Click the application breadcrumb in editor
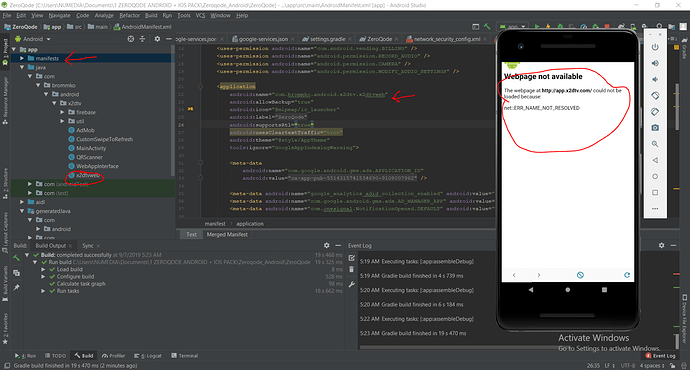This screenshot has width=690, height=370. point(250,223)
